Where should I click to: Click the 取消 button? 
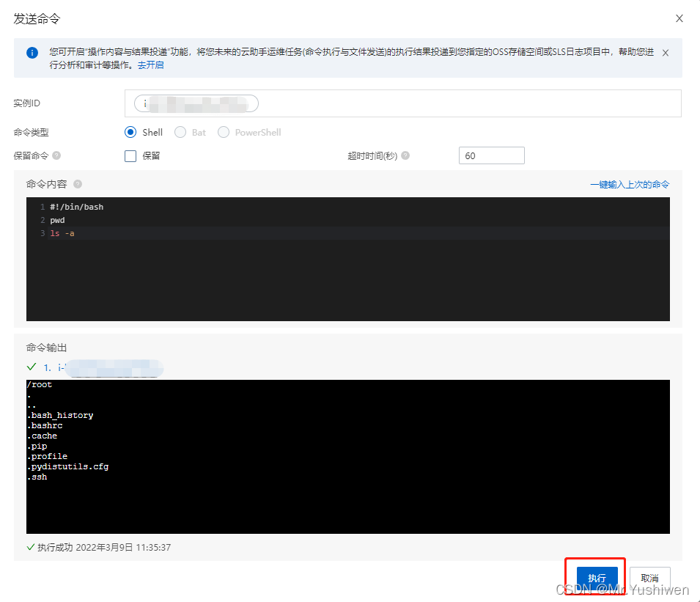[649, 579]
